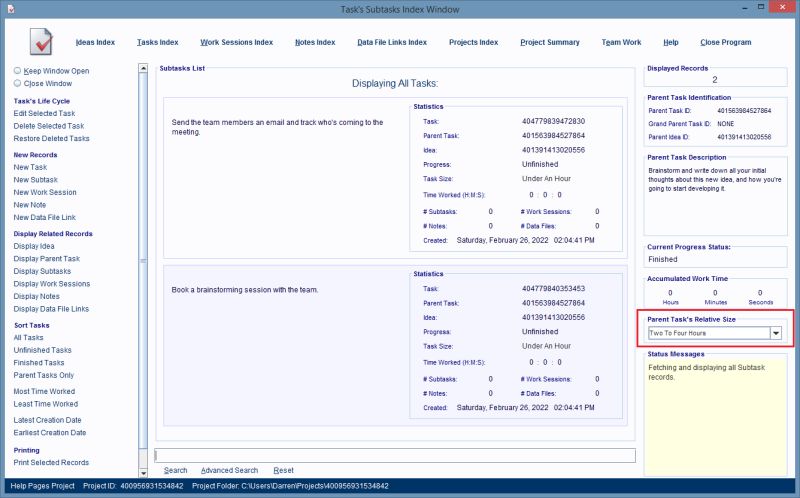Click Display Notes link
Screen dimensions: 800x498
(37, 296)
